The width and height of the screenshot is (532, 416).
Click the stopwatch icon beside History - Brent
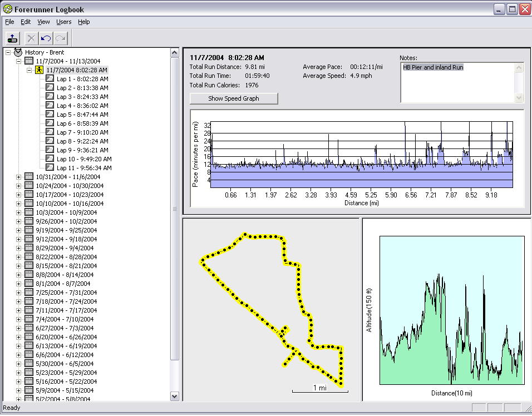coord(18,52)
